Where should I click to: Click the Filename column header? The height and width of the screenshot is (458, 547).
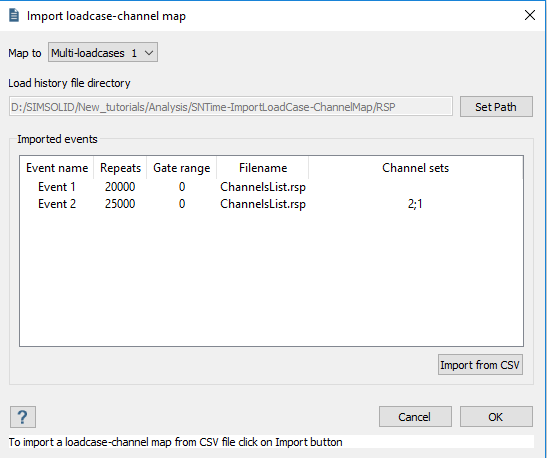tap(263, 168)
